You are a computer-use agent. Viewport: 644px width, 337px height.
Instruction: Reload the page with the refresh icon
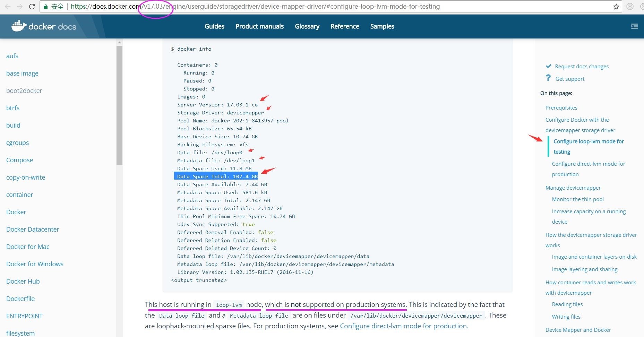[x=32, y=7]
